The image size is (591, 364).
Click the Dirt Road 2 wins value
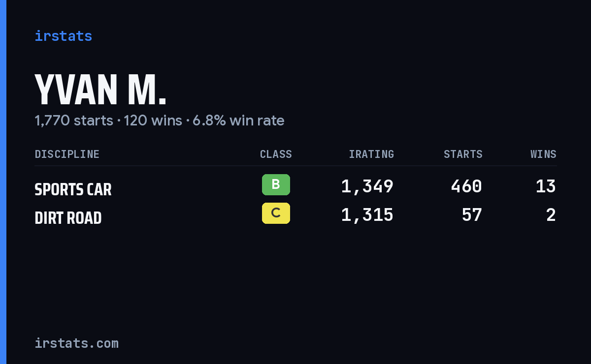click(551, 215)
